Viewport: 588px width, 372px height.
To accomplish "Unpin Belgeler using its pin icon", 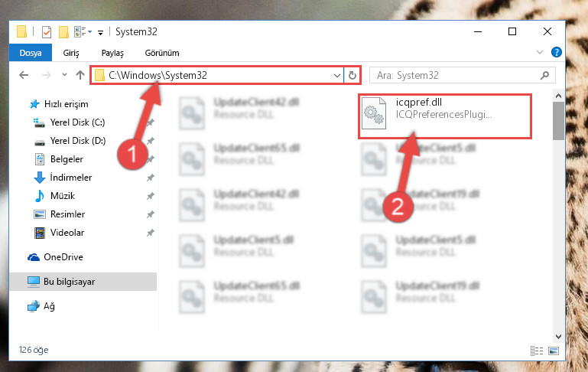I will (150, 159).
